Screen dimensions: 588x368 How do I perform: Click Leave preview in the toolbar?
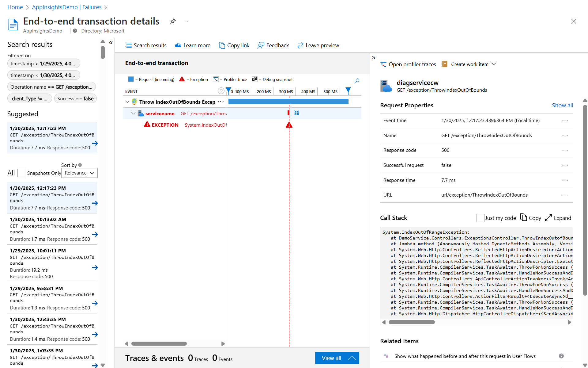(x=318, y=45)
